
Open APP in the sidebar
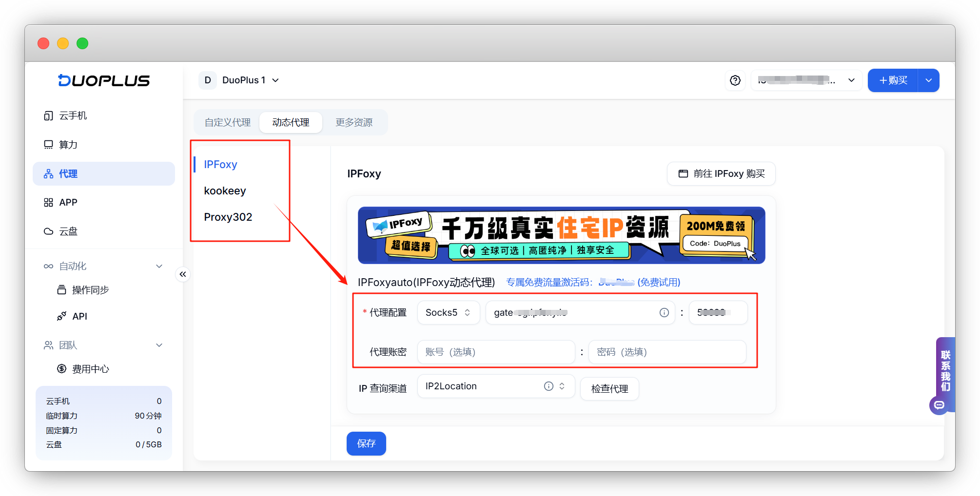point(104,203)
